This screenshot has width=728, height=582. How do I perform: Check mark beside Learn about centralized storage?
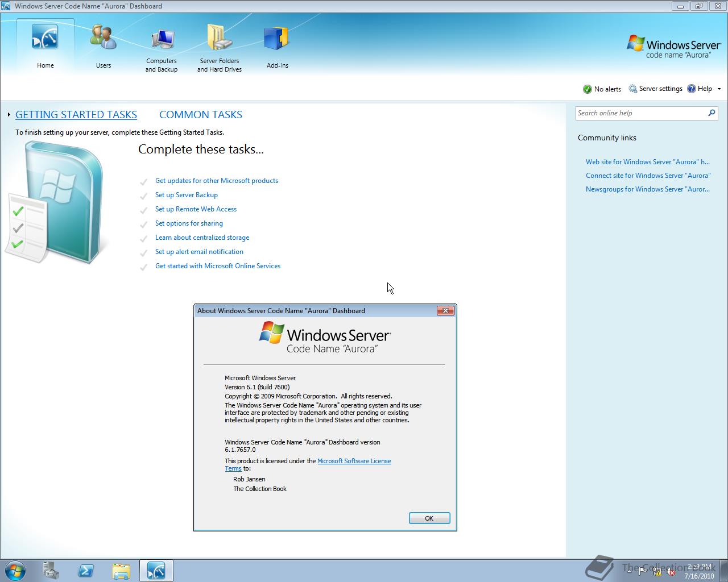(144, 239)
